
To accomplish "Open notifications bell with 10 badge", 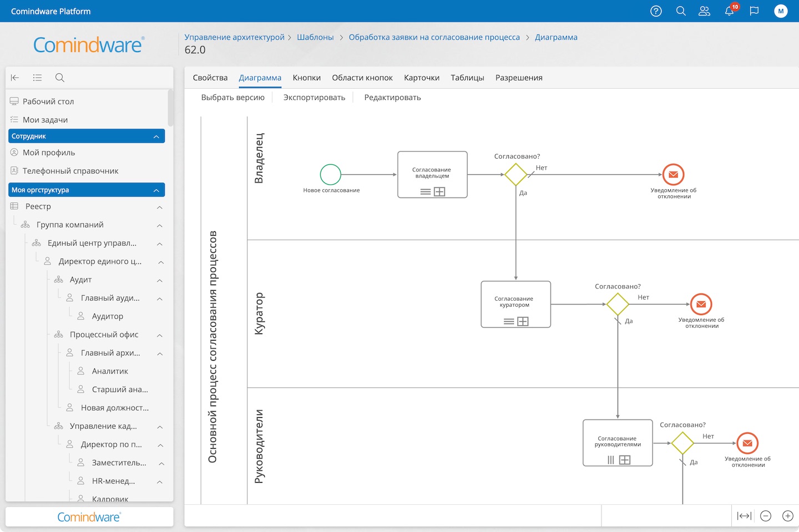I will click(x=730, y=11).
